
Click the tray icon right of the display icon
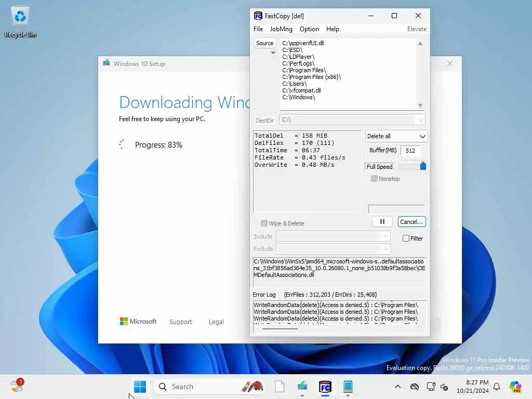pyautogui.click(x=444, y=387)
